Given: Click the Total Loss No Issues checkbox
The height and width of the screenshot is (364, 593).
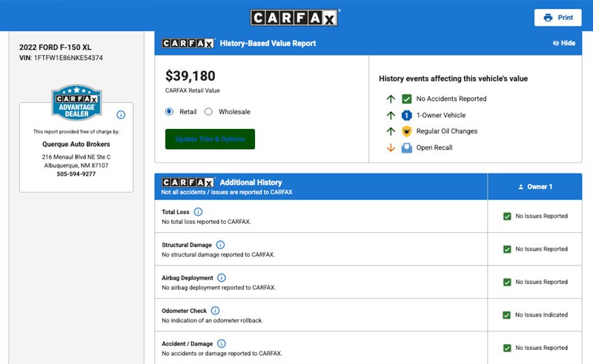Looking at the screenshot, I should [x=507, y=216].
